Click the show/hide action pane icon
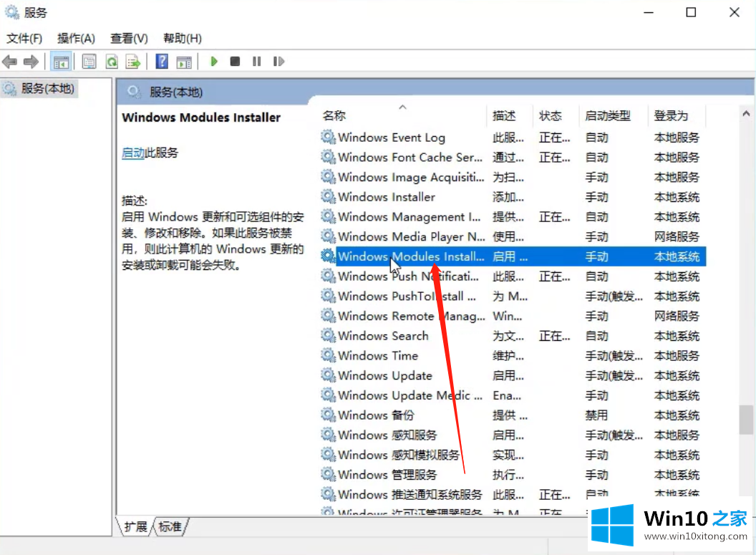The image size is (756, 555). (x=184, y=62)
